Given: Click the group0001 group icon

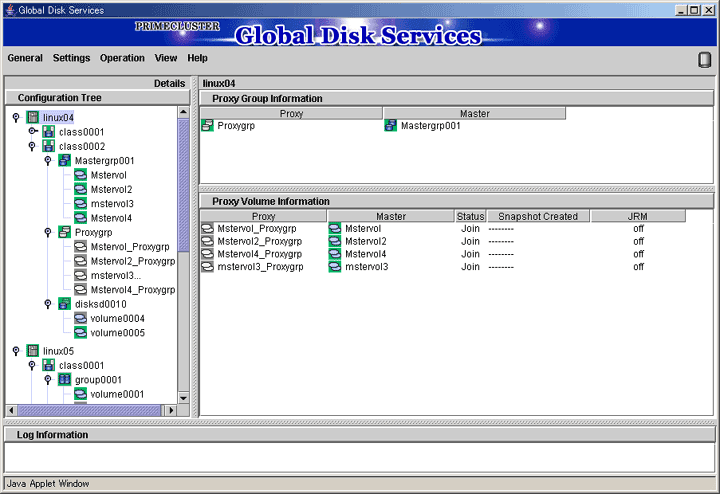Looking at the screenshot, I should 65,380.
